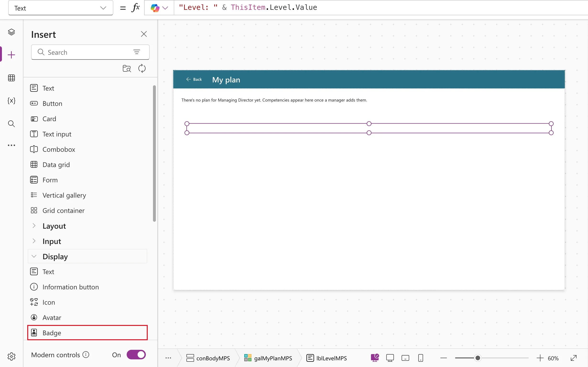The width and height of the screenshot is (588, 367).
Task: Select conBodyMPS in breadcrumb
Action: (x=208, y=358)
